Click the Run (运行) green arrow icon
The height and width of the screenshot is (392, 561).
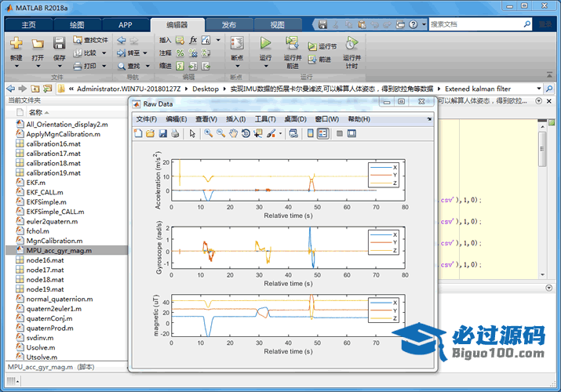[x=265, y=43]
